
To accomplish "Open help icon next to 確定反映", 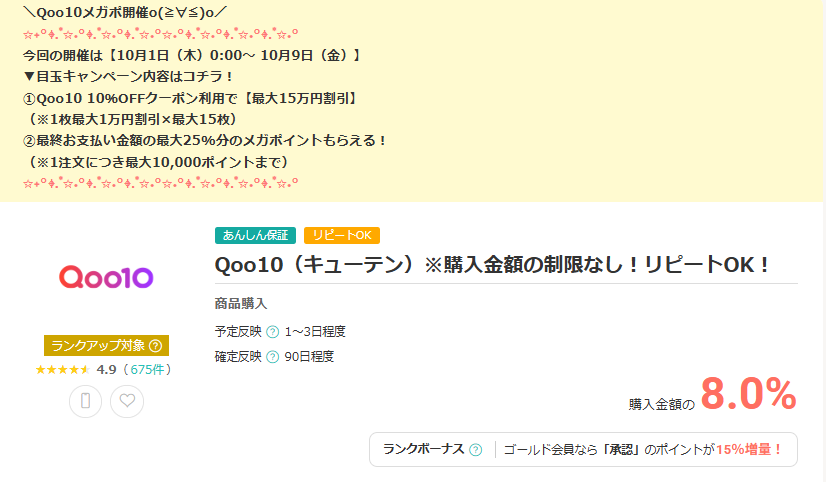I will pos(272,357).
